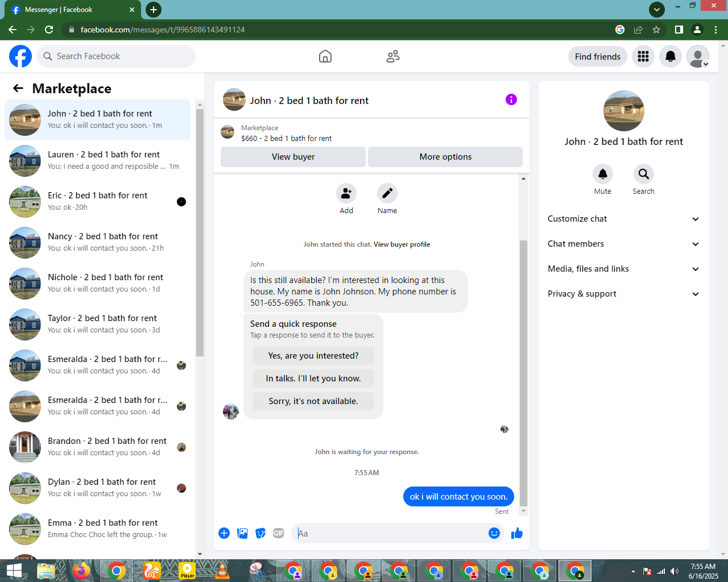Select the Messenger | Facebook tab
Viewport: 728px width, 582px height.
72,10
